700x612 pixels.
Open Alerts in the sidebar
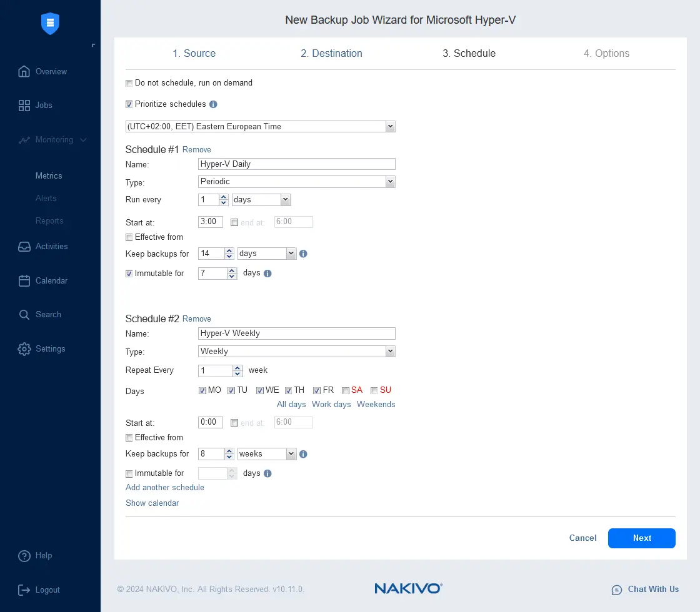(x=46, y=199)
